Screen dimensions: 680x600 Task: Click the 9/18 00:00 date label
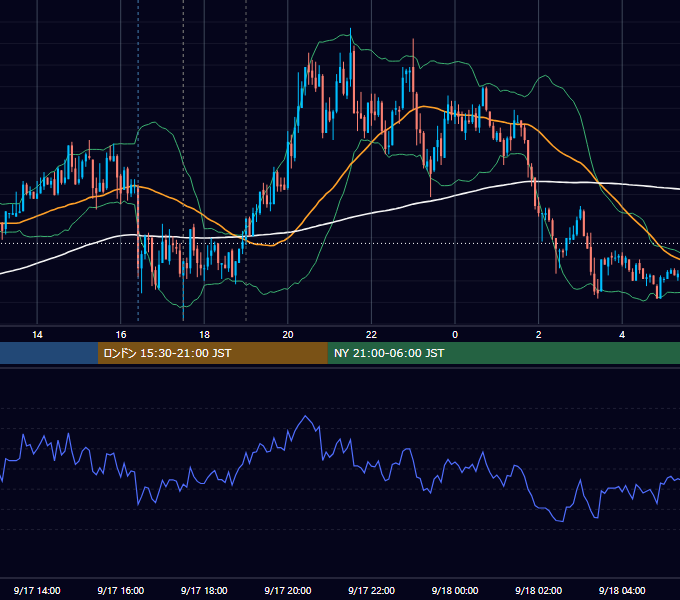click(x=455, y=590)
